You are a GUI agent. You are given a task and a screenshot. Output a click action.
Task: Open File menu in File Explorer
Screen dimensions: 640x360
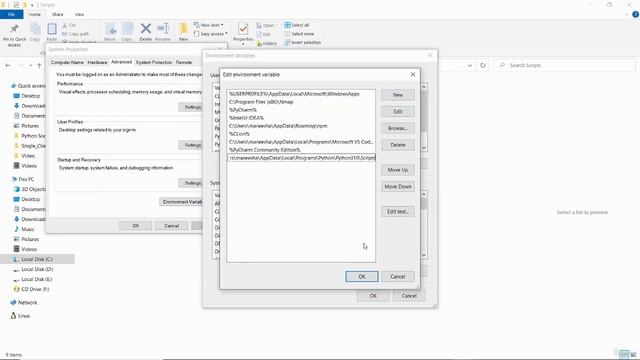coord(11,14)
